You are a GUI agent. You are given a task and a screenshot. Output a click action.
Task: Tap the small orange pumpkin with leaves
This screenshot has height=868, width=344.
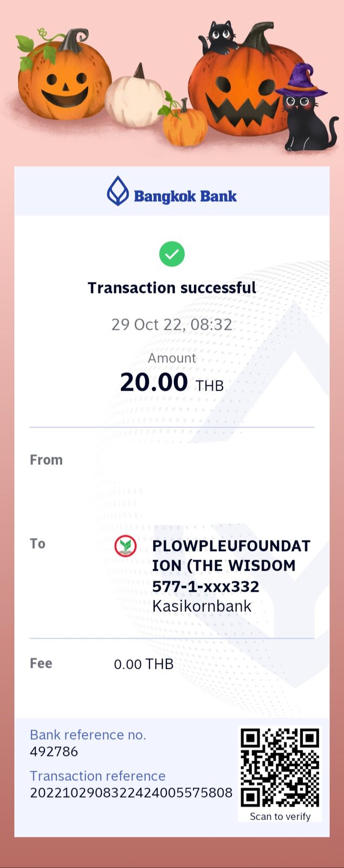tap(184, 125)
